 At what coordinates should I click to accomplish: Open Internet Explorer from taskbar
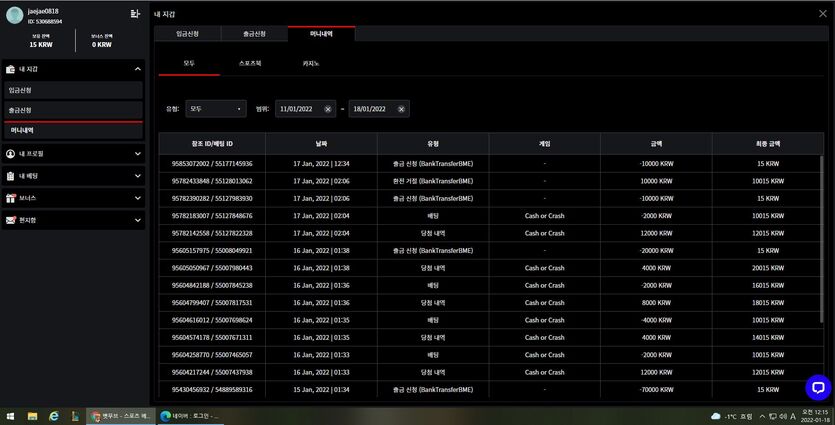(54, 416)
